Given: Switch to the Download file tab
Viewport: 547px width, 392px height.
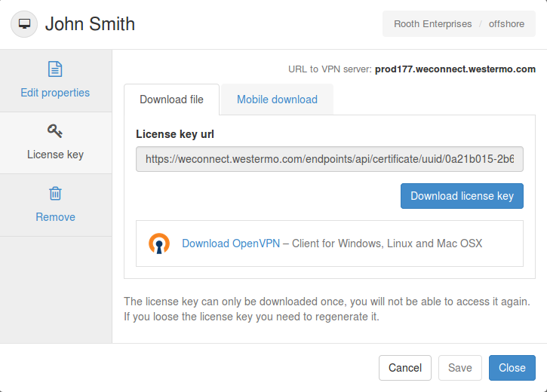Looking at the screenshot, I should [171, 100].
